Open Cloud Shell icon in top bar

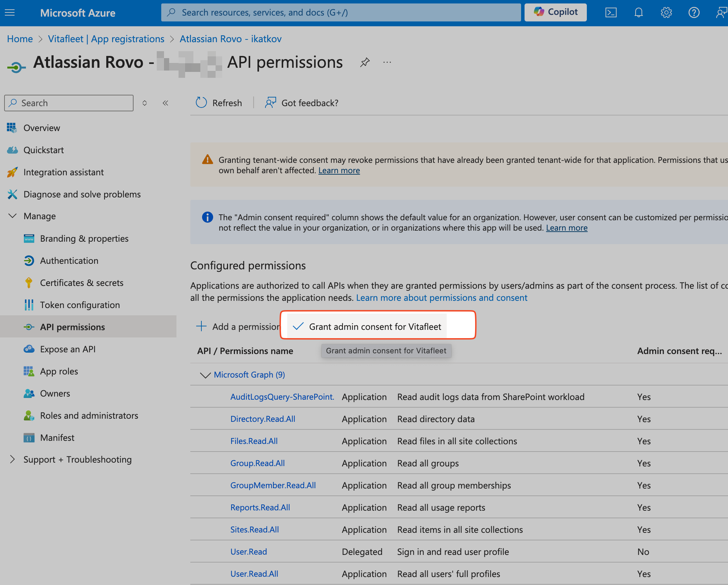(611, 13)
